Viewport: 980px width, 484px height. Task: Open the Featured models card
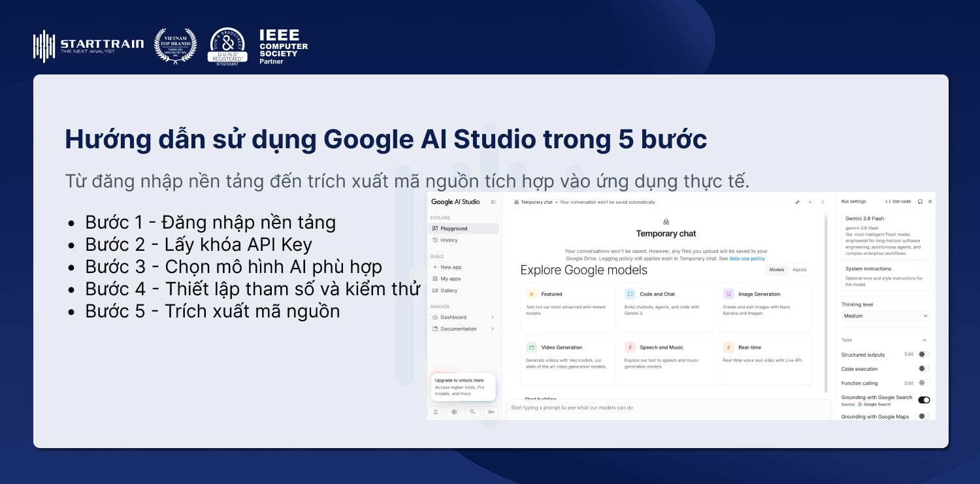[x=568, y=307]
